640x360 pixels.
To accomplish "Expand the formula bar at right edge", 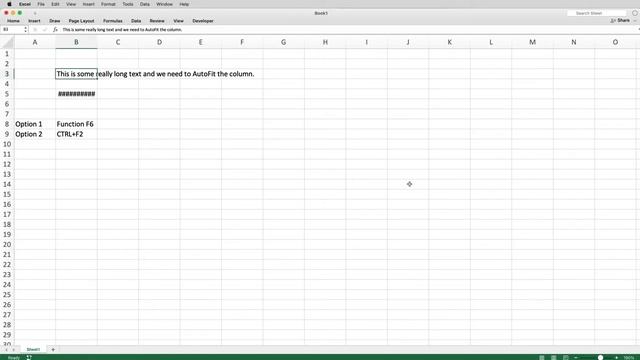I will coord(638,30).
